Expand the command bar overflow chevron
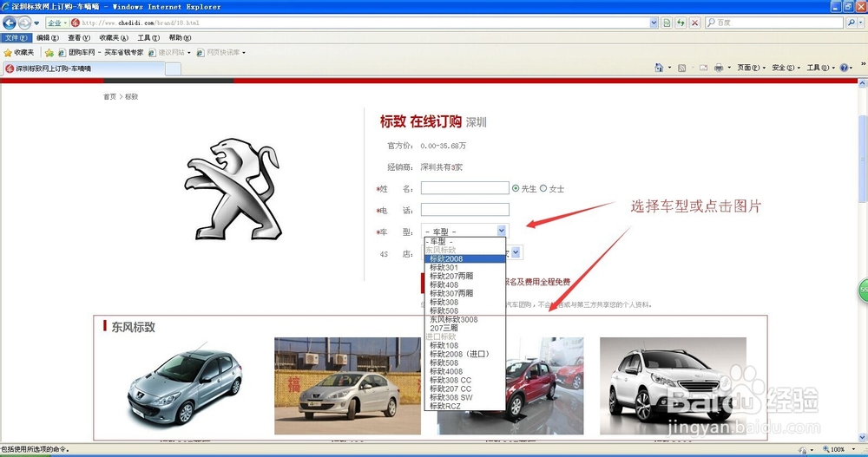The image size is (868, 457). (x=863, y=65)
